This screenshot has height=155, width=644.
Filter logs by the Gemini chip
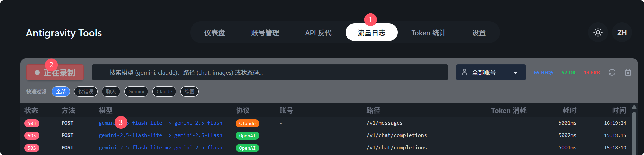136,91
